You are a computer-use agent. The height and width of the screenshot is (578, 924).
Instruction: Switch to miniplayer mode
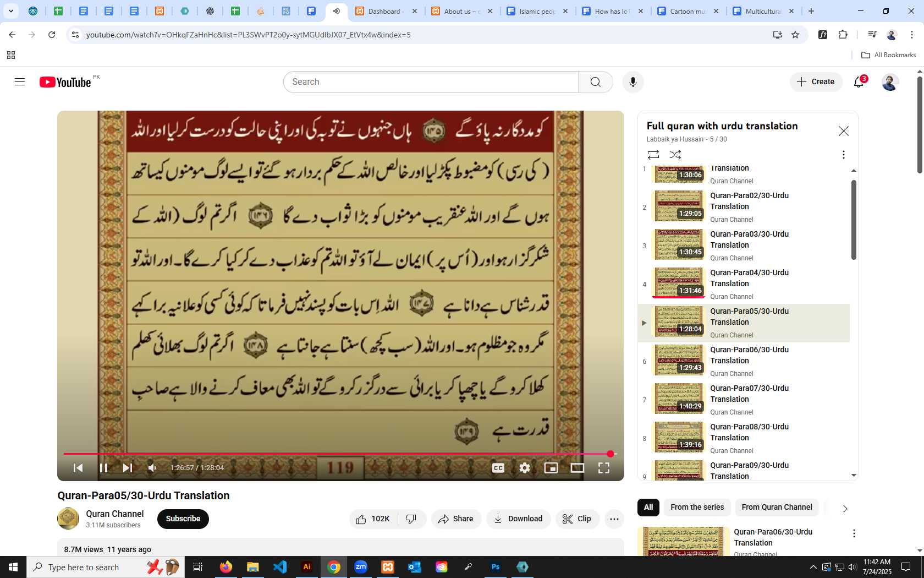pos(551,468)
